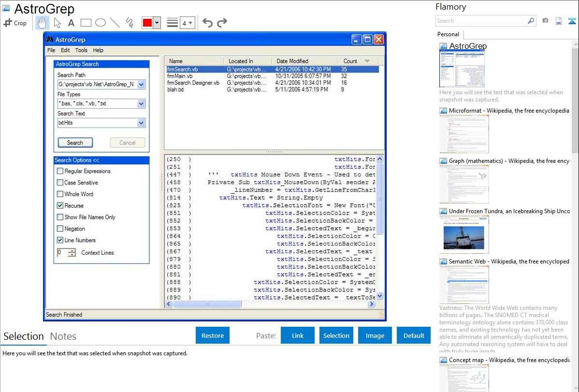Select the frmMain.vb result row
The width and height of the screenshot is (579, 392).
point(273,76)
